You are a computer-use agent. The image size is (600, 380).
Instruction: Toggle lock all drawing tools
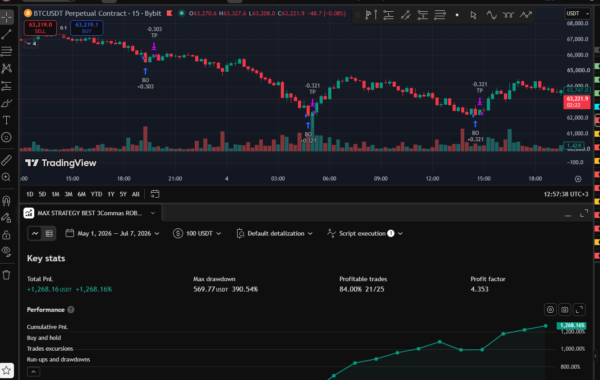7,235
